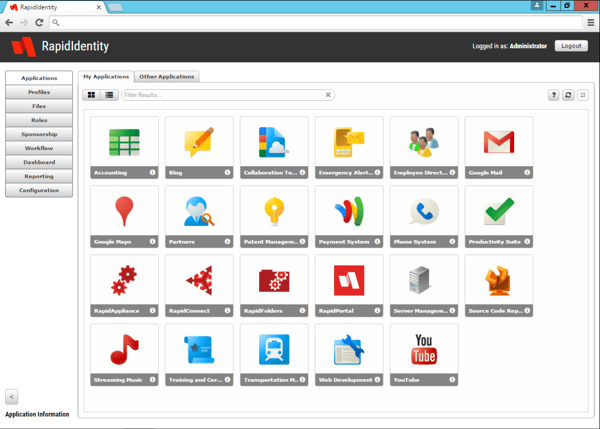This screenshot has height=429, width=600.
Task: Close the RapidIdentity browser tab
Action: tap(98, 7)
